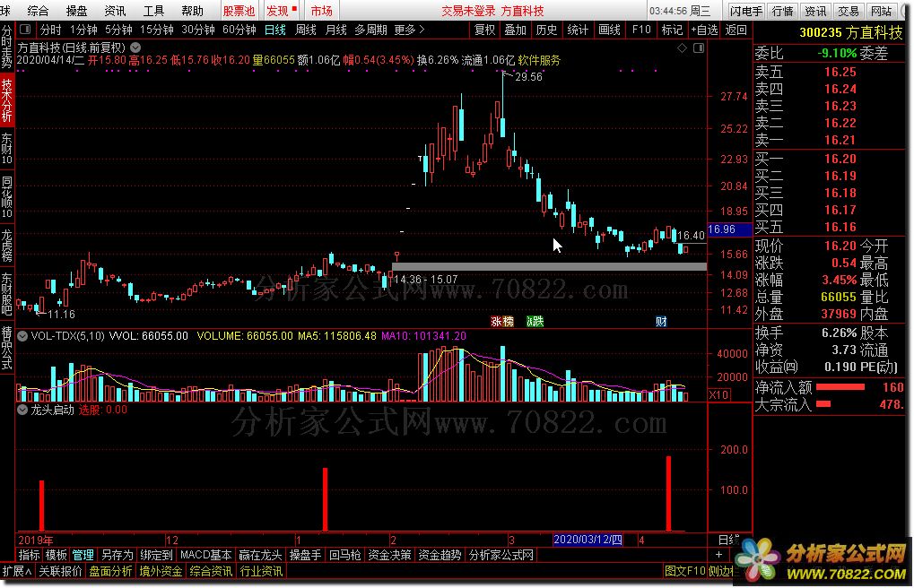
Task: Open the 操盘 menu
Action: (x=76, y=11)
